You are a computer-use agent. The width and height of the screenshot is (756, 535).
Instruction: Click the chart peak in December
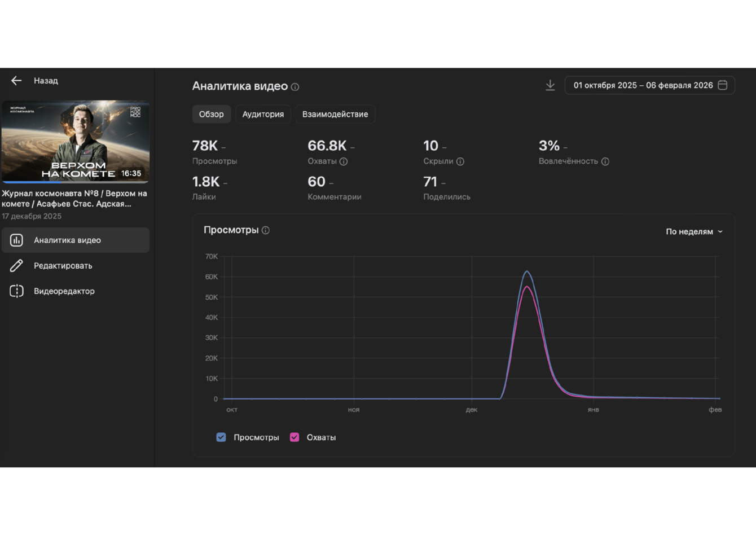point(527,271)
